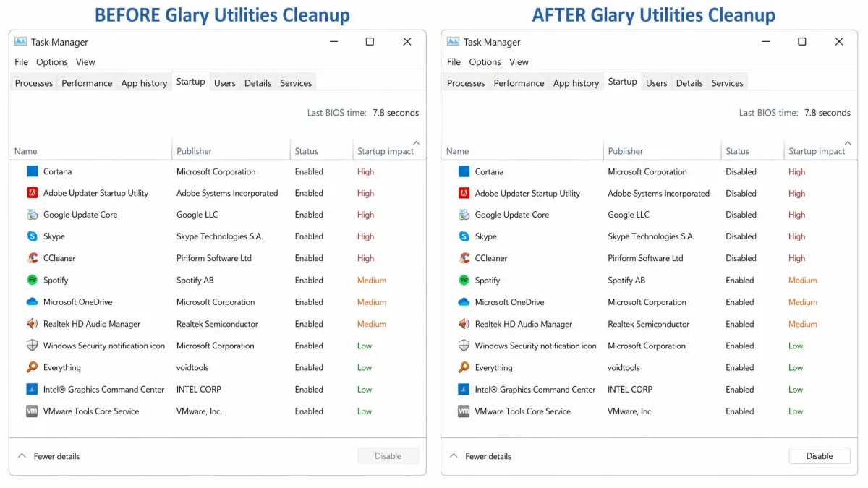Click INTEL CORP publisher in the AFTER window
Screen dimensions: 868x488
click(x=630, y=389)
